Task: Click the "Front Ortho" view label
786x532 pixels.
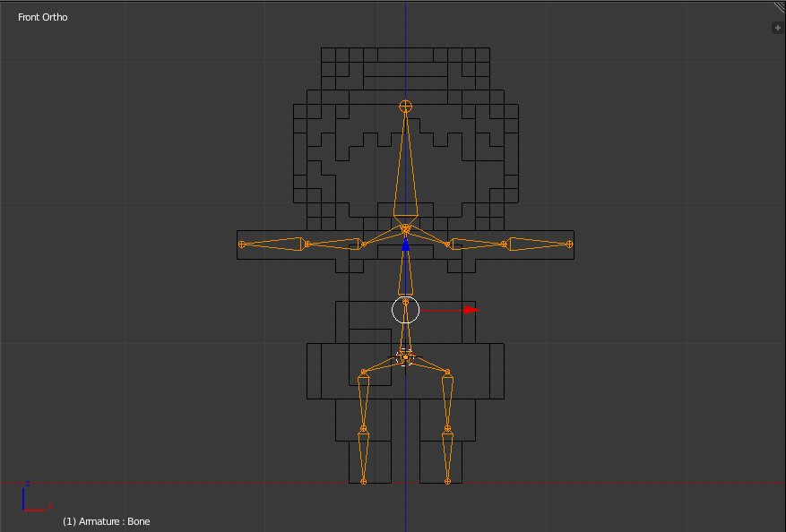Action: [x=43, y=17]
